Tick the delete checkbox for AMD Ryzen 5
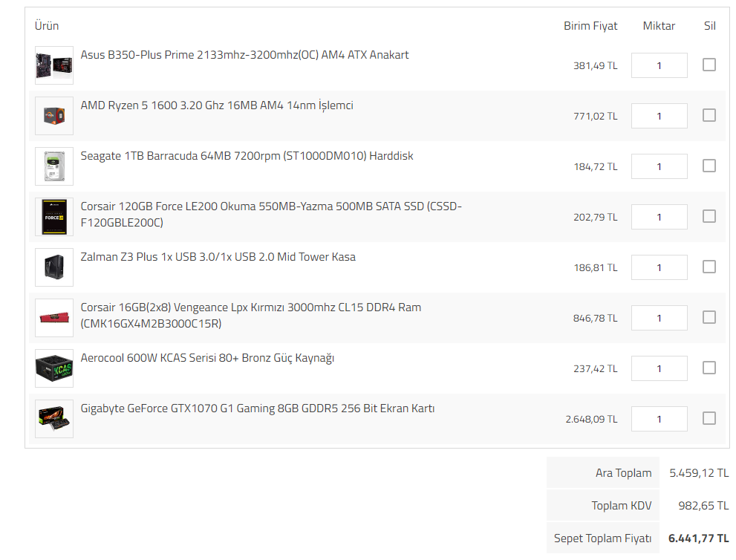 [x=709, y=115]
